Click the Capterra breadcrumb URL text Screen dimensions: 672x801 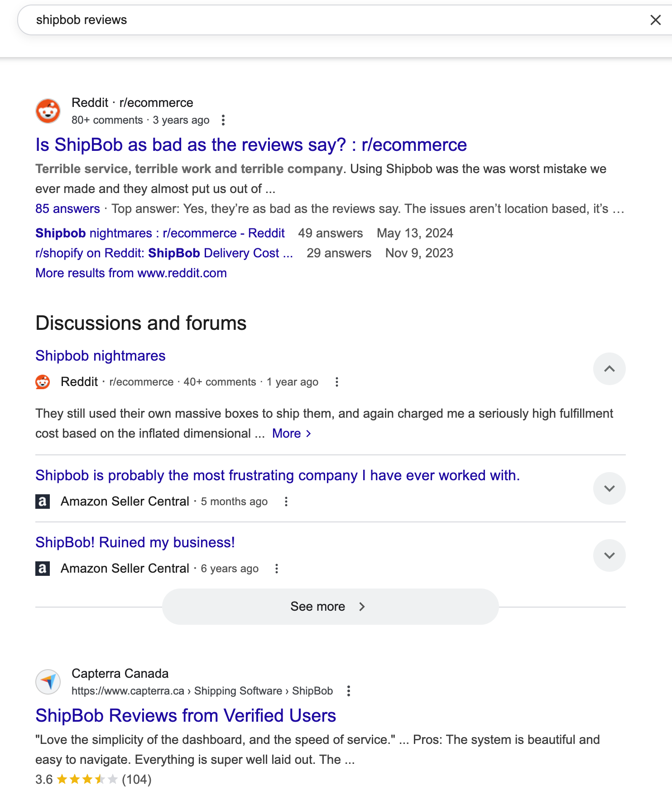tap(202, 691)
